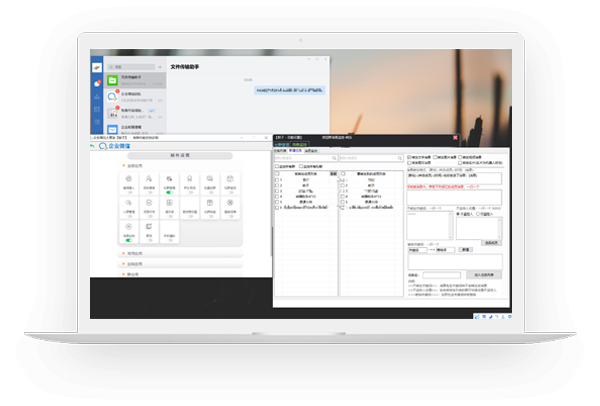Click the chat bubbles icon in fifth top-row card

click(x=210, y=179)
